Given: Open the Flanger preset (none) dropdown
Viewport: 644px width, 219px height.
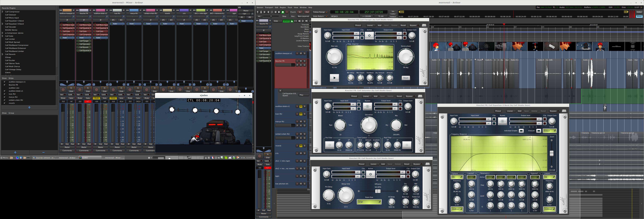Looking at the screenshot, I should (371, 25).
